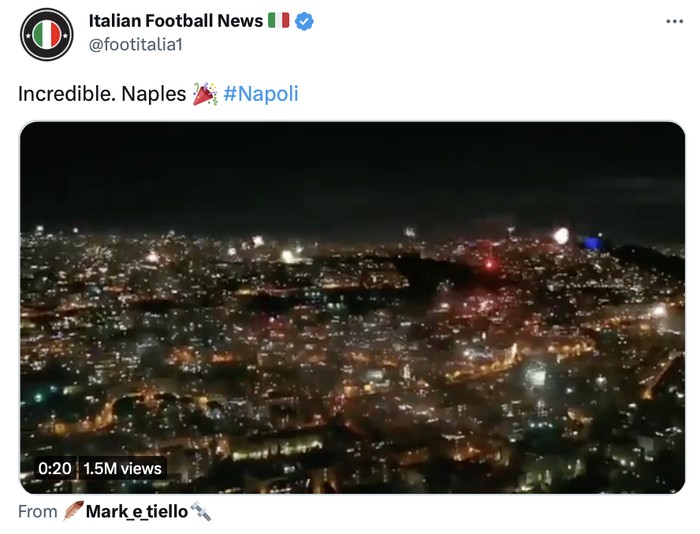Click the 1.5M views counter
This screenshot has height=534, width=700.
[122, 467]
